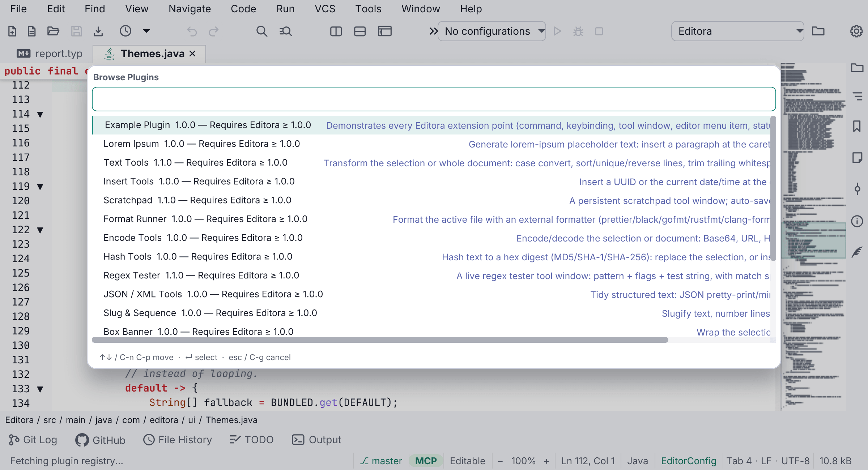The image size is (868, 470).
Task: Close the Themes.java tab
Action: pyautogui.click(x=193, y=54)
